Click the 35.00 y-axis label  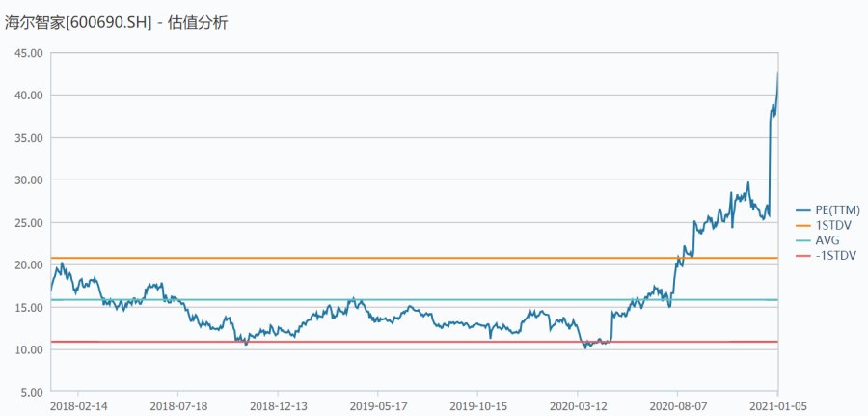29,138
